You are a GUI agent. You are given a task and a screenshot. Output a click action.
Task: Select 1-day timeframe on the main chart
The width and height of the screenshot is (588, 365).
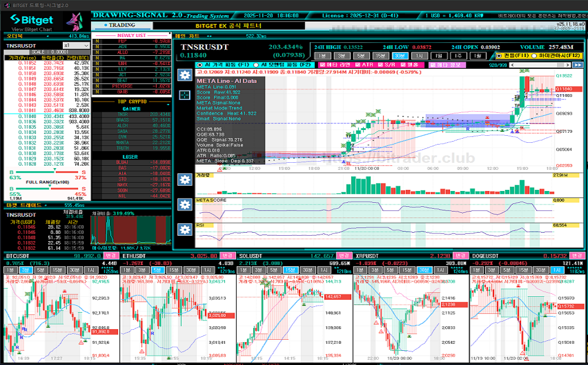pyautogui.click(x=439, y=56)
